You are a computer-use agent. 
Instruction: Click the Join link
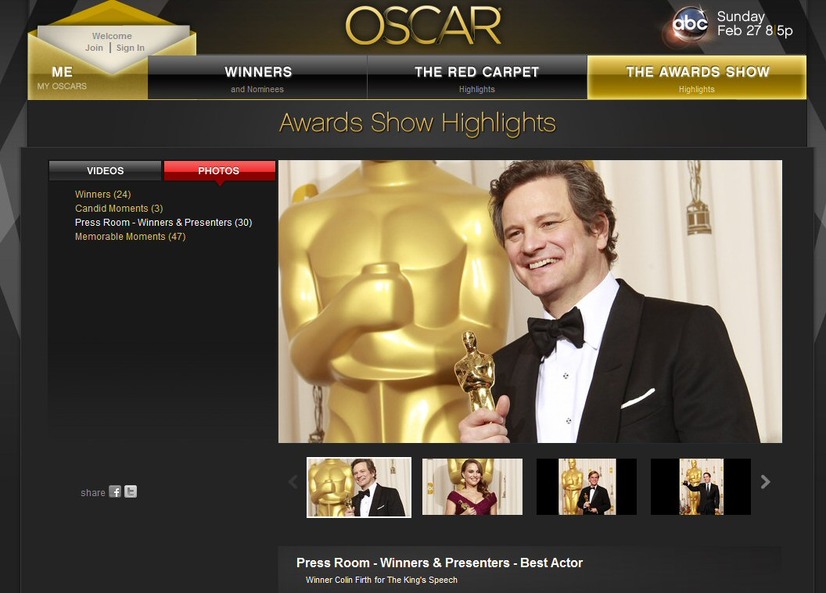click(94, 48)
